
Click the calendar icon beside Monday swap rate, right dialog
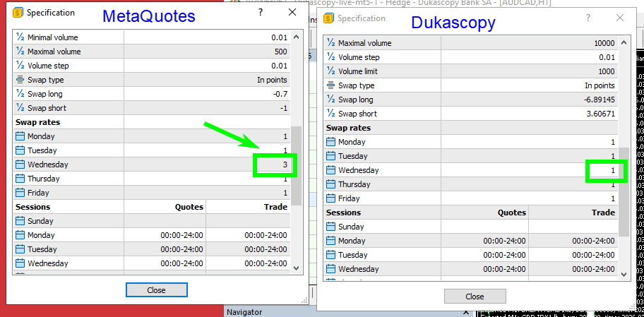click(x=330, y=142)
